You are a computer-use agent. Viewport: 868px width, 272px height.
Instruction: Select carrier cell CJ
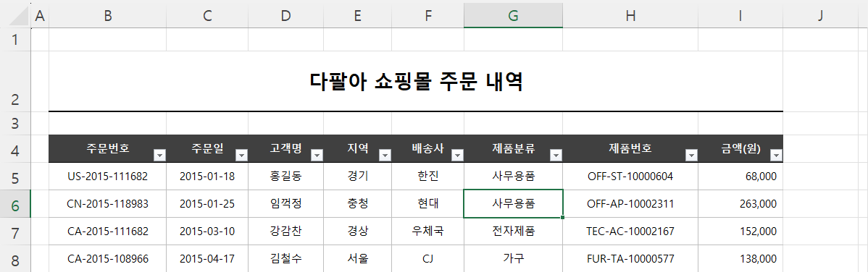tap(428, 258)
